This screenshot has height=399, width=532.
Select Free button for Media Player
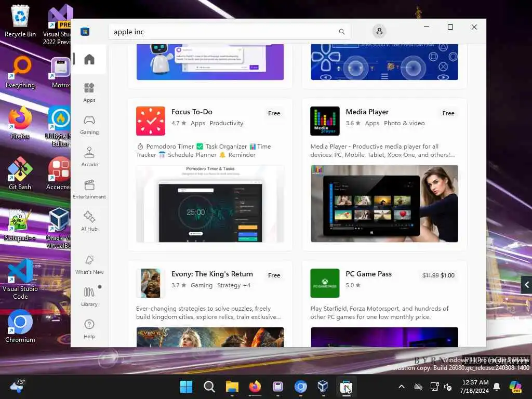coord(448,113)
